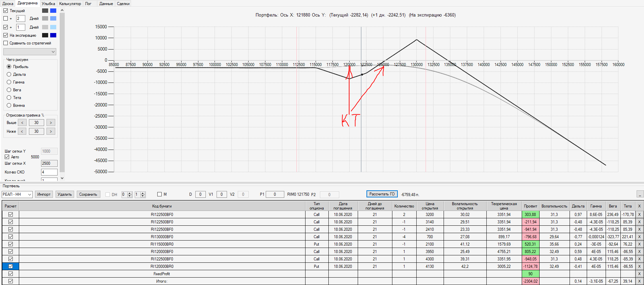This screenshot has height=285, width=644.
Task: Focus the Шаг сетки X input field
Action: click(x=49, y=163)
